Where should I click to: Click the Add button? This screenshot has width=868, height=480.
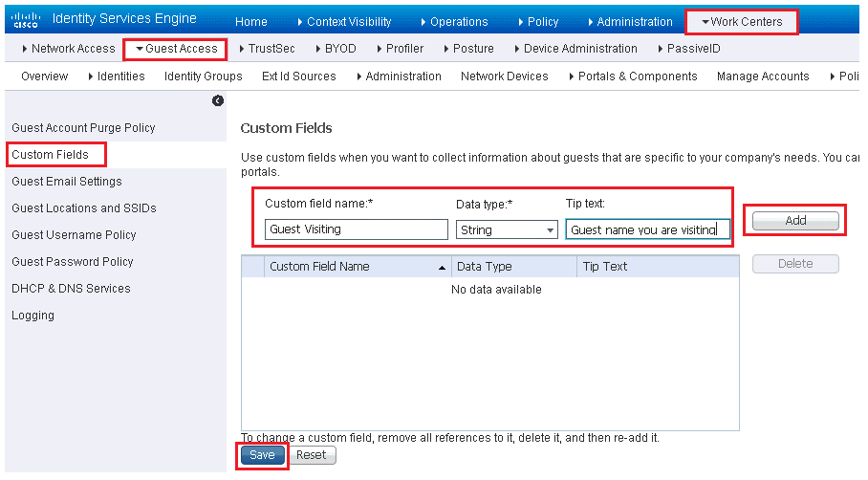(x=795, y=220)
